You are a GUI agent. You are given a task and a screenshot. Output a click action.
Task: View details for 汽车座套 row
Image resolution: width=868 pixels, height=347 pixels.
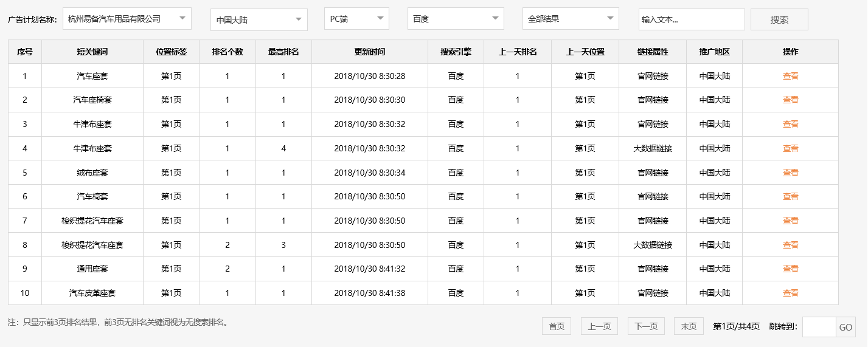(x=790, y=76)
